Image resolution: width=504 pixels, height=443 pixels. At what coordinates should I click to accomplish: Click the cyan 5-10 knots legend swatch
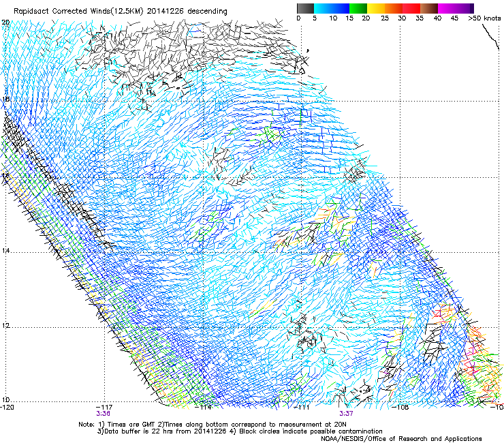(323, 8)
